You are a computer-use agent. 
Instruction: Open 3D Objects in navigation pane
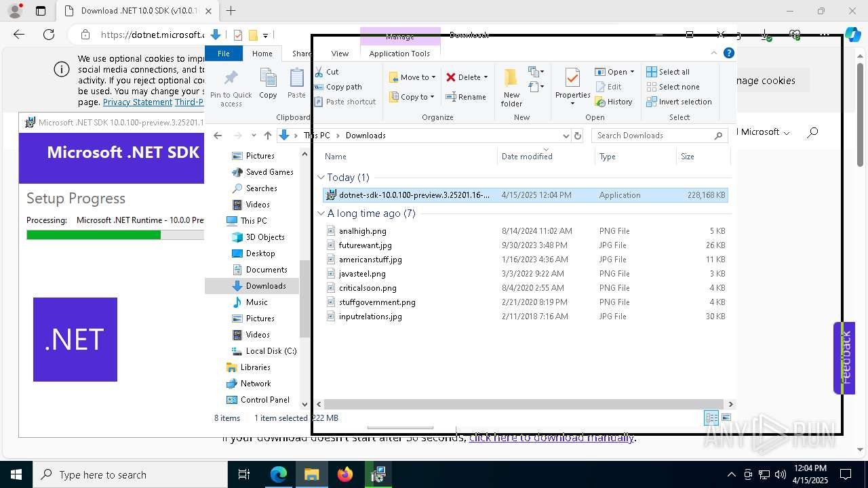click(258, 237)
